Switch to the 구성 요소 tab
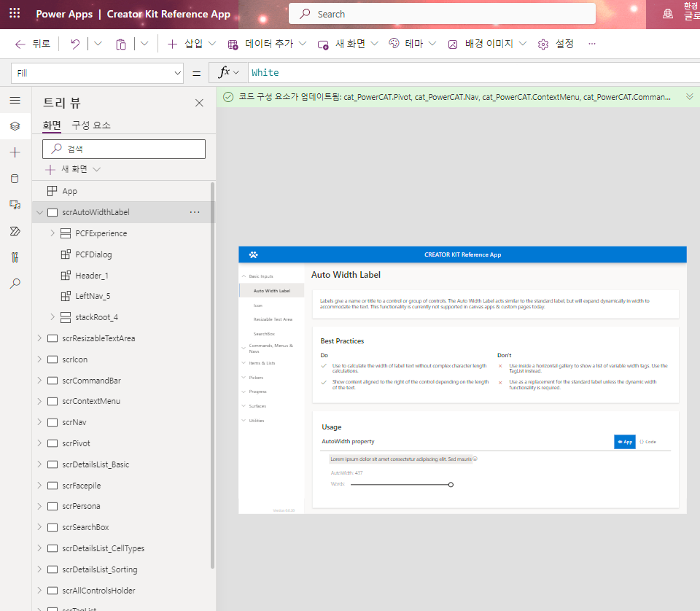Viewport: 700px width, 611px height. pyautogui.click(x=91, y=125)
